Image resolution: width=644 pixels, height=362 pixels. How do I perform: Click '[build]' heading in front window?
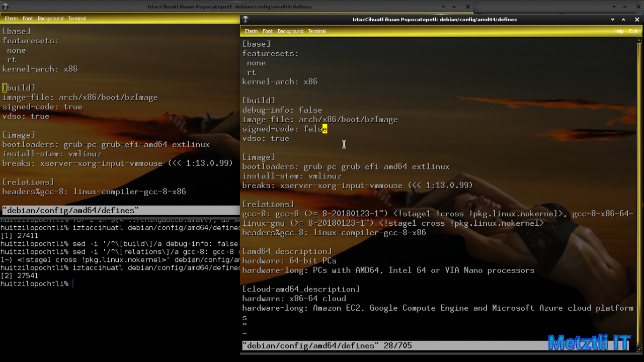click(259, 101)
